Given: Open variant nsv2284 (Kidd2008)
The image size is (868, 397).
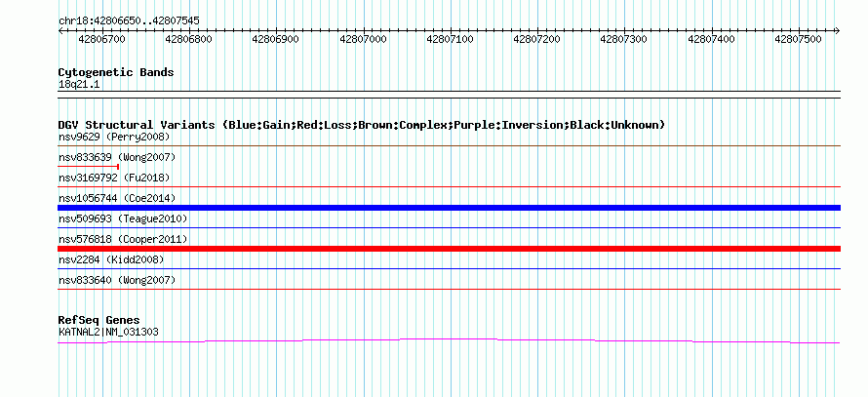Looking at the screenshot, I should (111, 259).
